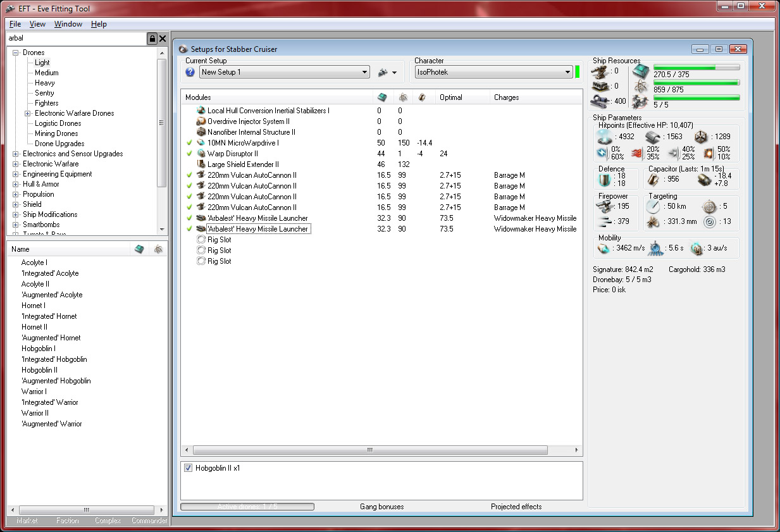Click the CPU usage bar
The width and height of the screenshot is (780, 532).
point(696,67)
